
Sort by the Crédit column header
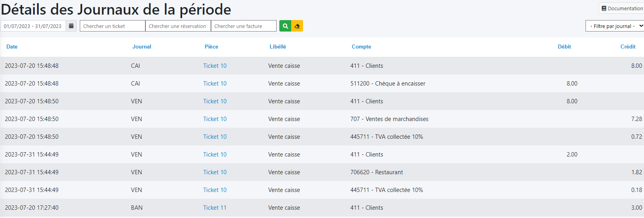pos(628,47)
